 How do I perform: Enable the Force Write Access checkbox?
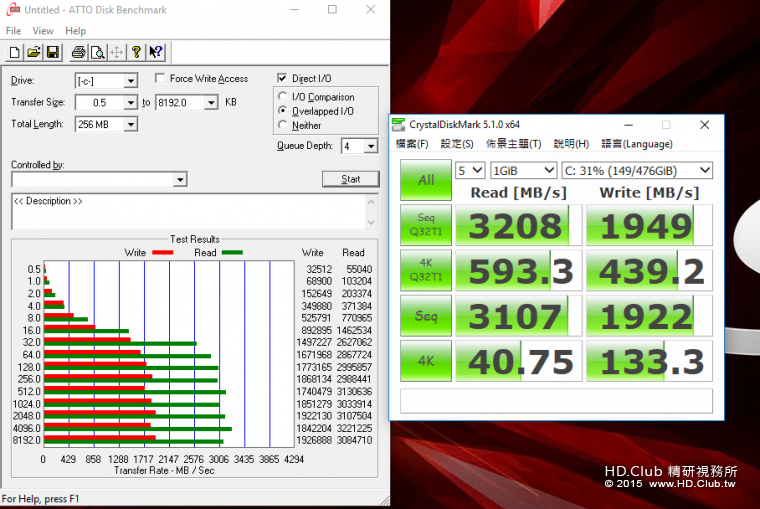[x=161, y=79]
